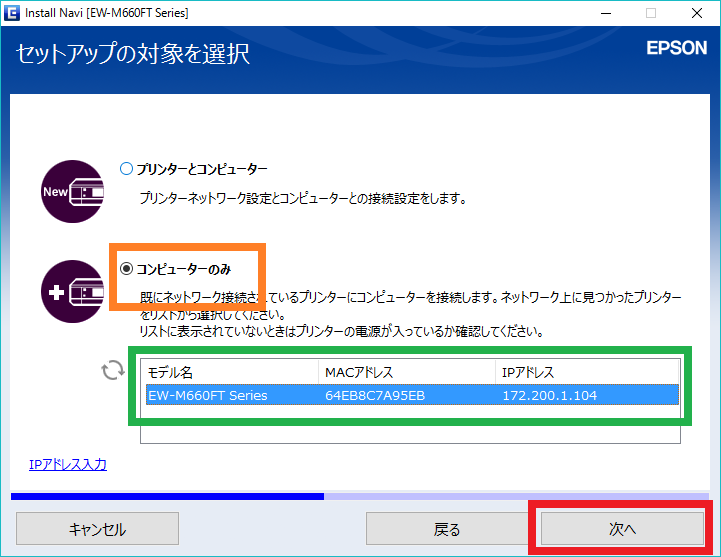
Task: Minimize the Install Navi window
Action: pyautogui.click(x=603, y=13)
